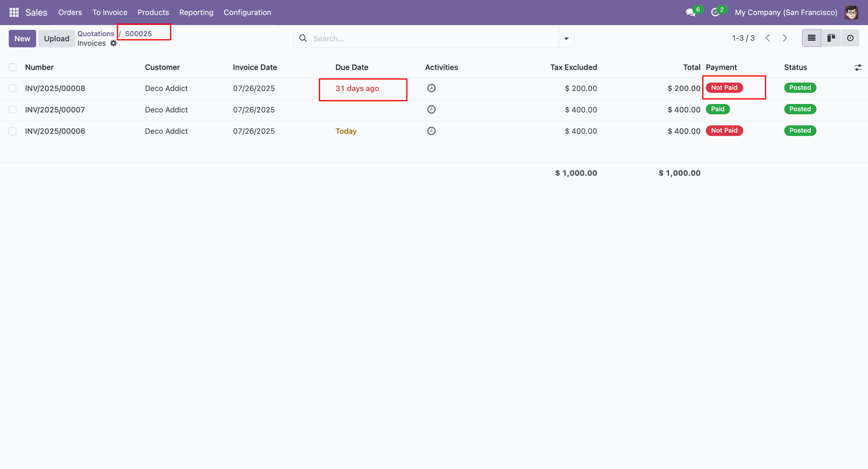Viewport: 868px width, 469px height.
Task: Open optional columns adjust settings icon
Action: coord(858,67)
